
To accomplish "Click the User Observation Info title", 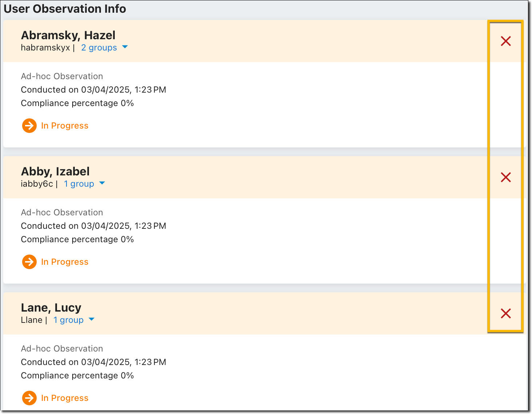I will [x=65, y=9].
